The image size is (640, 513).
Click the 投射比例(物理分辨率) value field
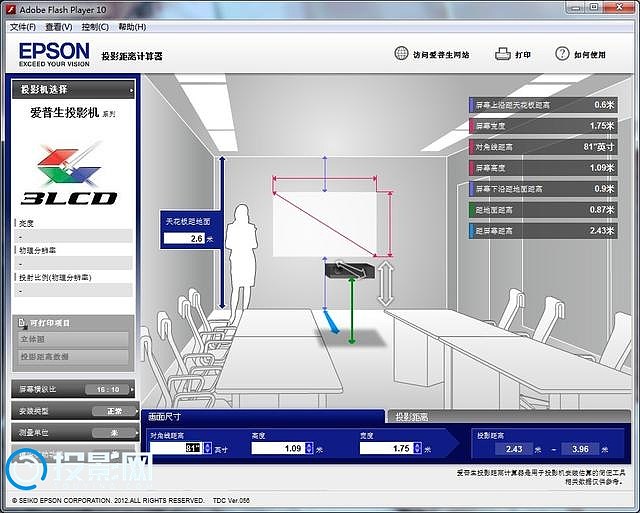[73, 290]
